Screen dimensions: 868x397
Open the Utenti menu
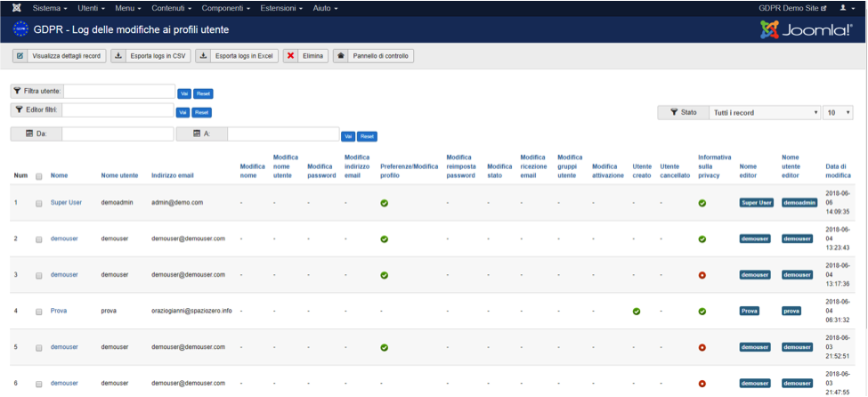(92, 8)
